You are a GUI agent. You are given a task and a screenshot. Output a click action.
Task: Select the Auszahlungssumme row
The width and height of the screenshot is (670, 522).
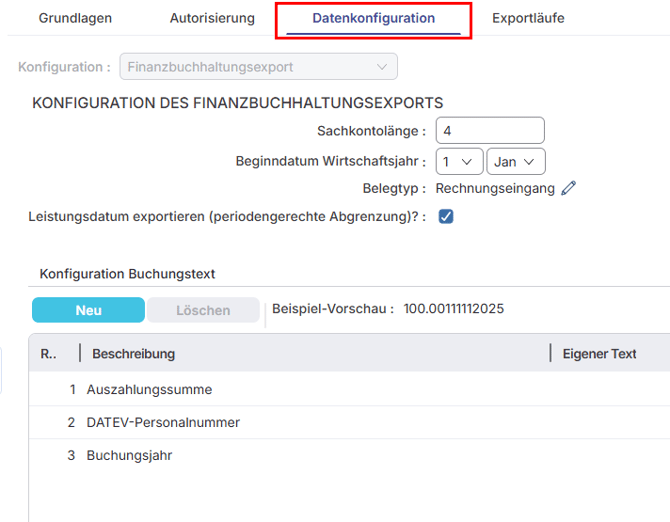(x=149, y=389)
